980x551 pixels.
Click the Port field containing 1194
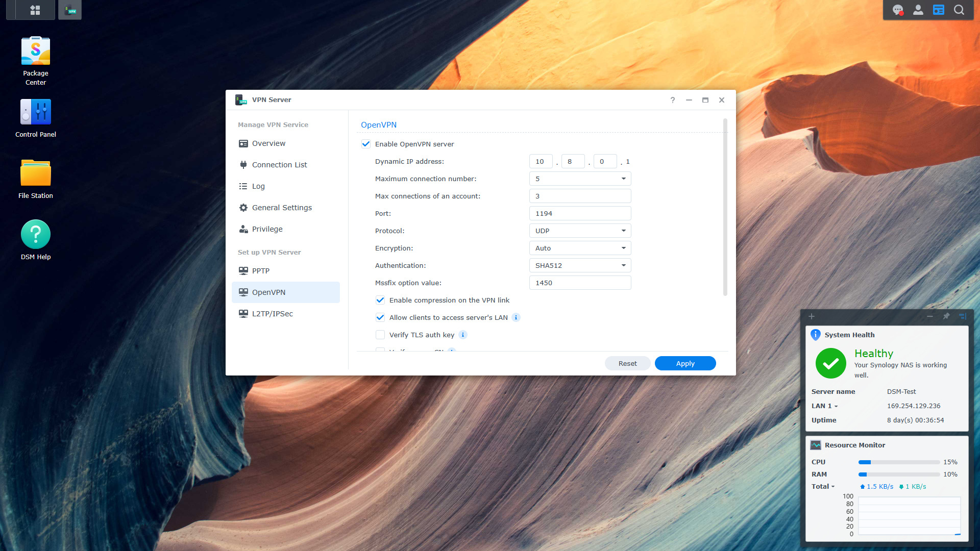tap(580, 213)
